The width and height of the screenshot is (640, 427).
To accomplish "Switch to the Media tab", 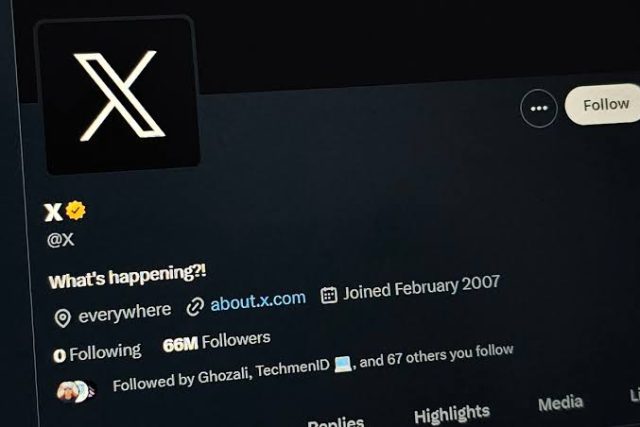I will coord(560,403).
